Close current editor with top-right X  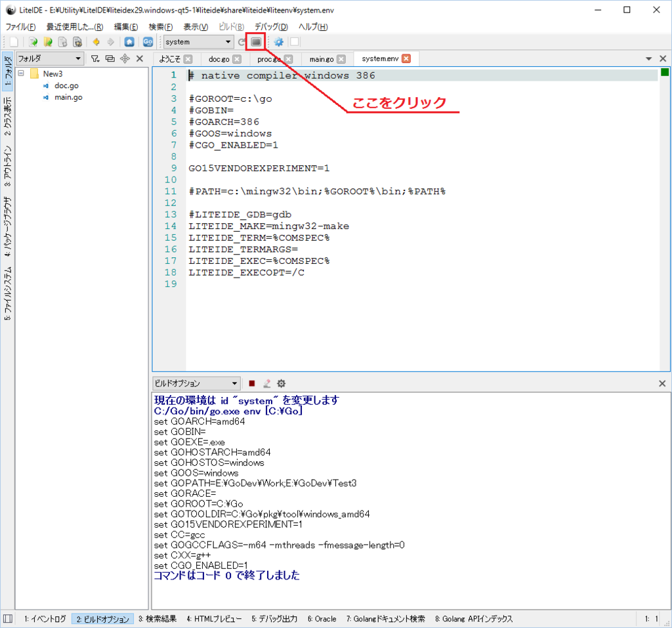pyautogui.click(x=663, y=58)
